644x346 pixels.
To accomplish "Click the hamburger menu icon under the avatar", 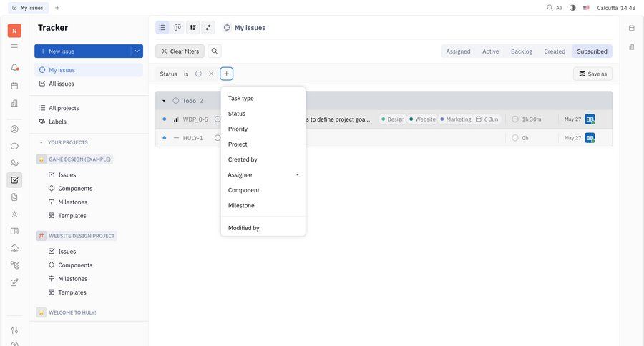I will tap(14, 46).
